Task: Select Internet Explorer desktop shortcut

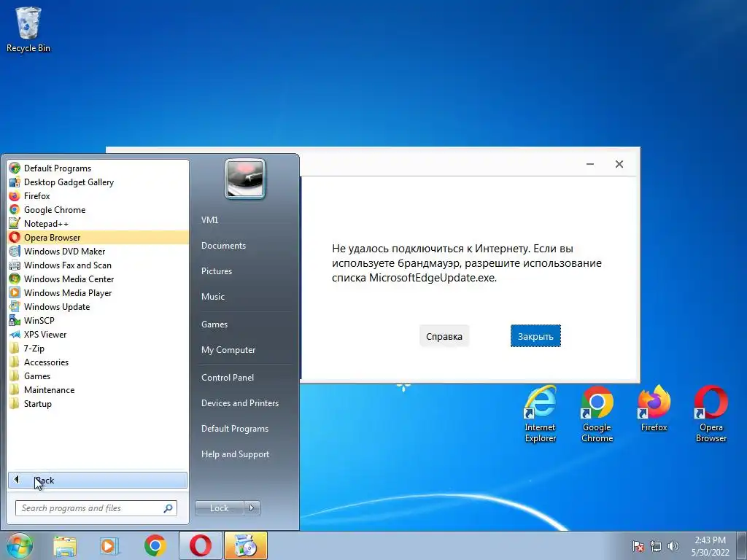Action: click(x=541, y=414)
